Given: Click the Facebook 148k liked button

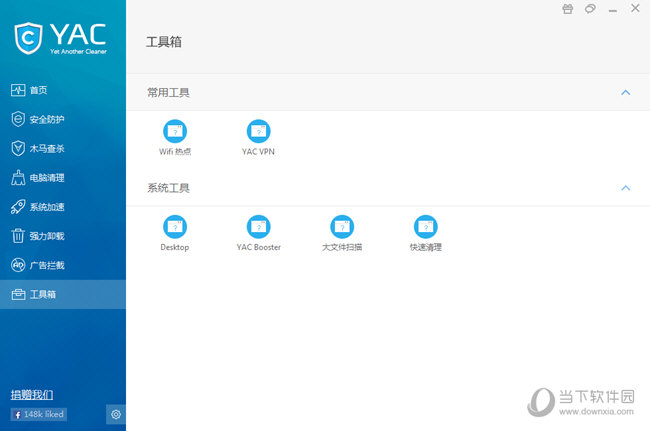Looking at the screenshot, I should coord(39,414).
